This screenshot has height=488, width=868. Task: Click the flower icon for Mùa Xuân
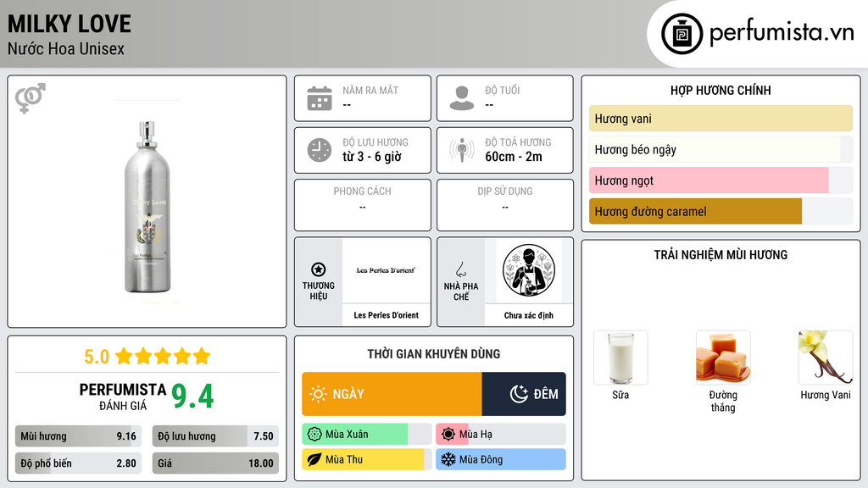click(314, 435)
